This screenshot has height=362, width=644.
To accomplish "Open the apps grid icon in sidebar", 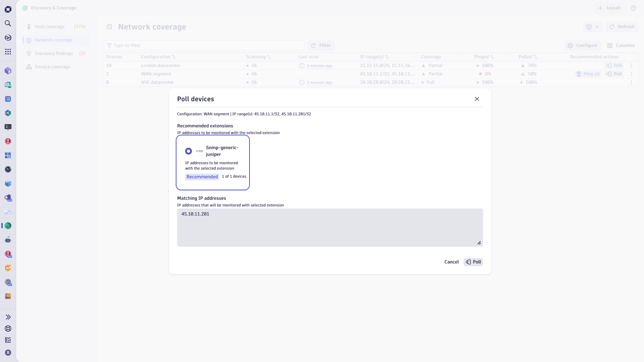I will tap(8, 52).
